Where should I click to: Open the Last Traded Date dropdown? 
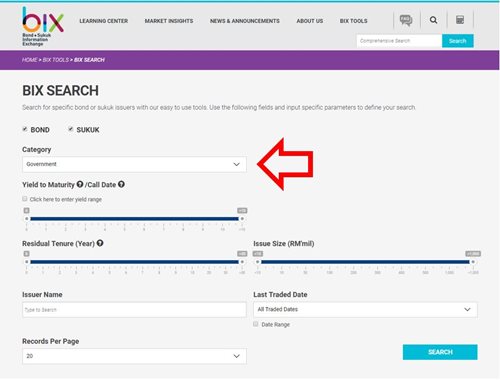pos(365,309)
